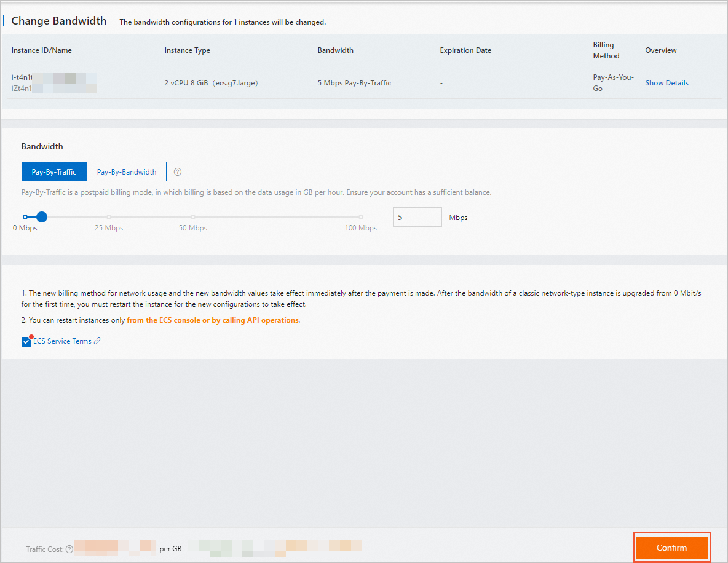Screen dimensions: 728x563
Task: Click the 100 Mbps slider mark
Action: click(361, 217)
